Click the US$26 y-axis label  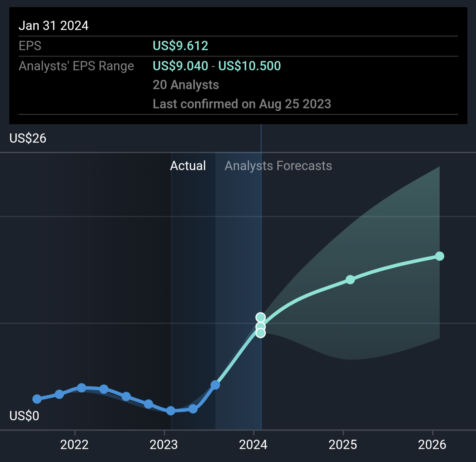tap(28, 138)
